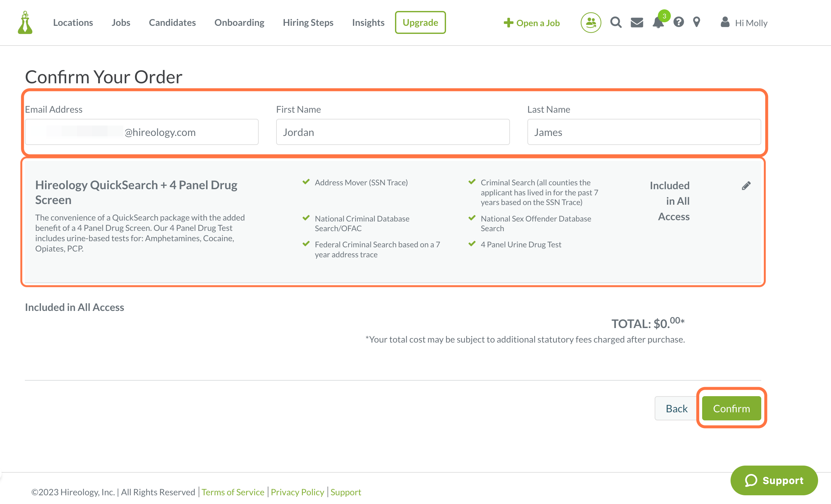Click the Hireology flask logo
831x504 pixels.
25,23
